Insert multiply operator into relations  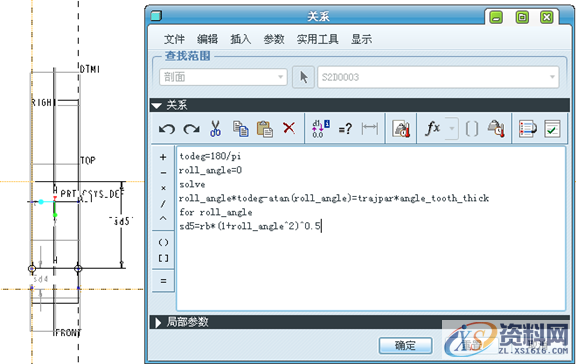pyautogui.click(x=163, y=188)
